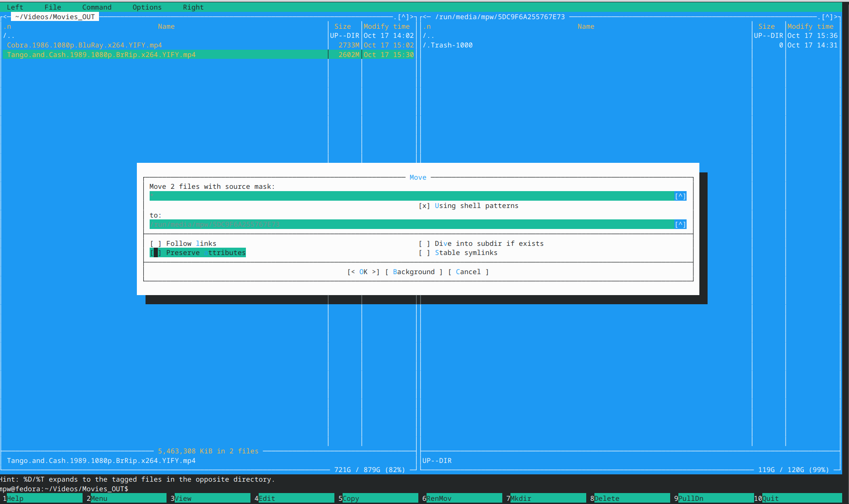This screenshot has width=849, height=504.
Task: Select Cobra.1986 file in left panel
Action: click(x=84, y=45)
